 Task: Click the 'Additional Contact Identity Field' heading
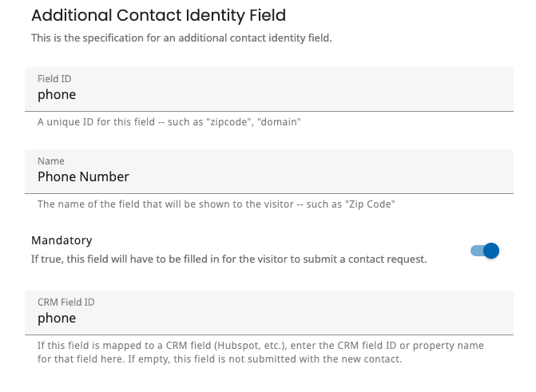(x=158, y=15)
